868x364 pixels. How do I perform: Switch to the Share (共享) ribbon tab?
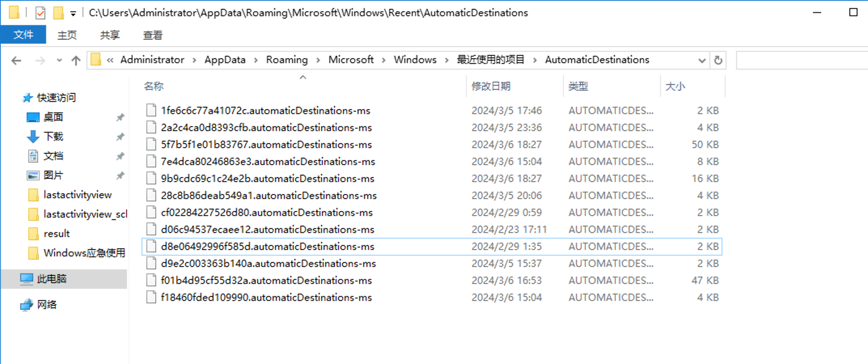[110, 36]
